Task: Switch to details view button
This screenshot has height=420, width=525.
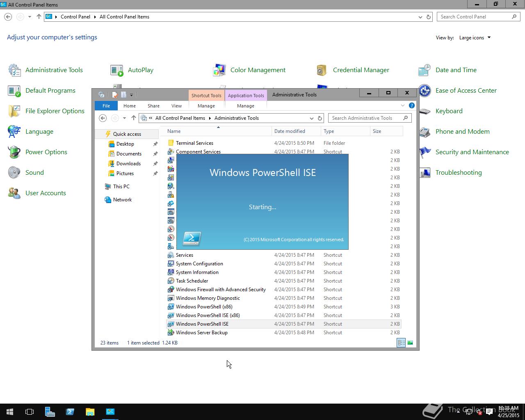Action: [401, 343]
